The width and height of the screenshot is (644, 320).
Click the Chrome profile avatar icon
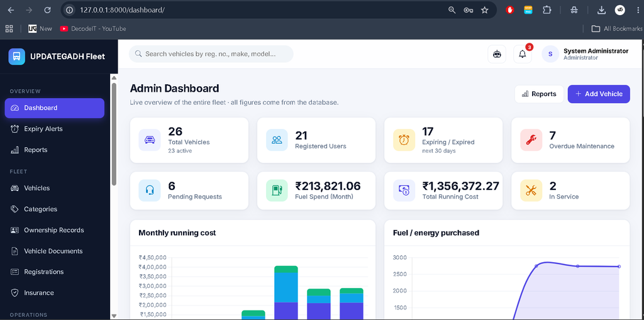click(x=619, y=10)
